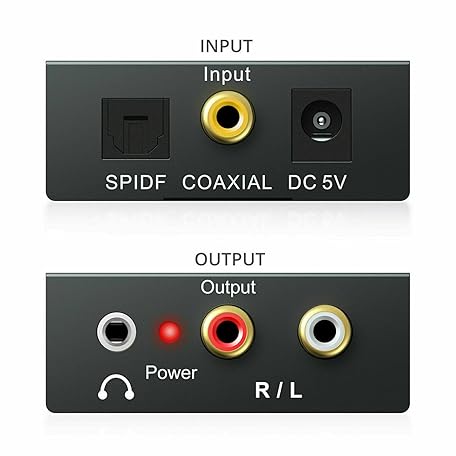Click the COAXIAL text label
The width and height of the screenshot is (456, 456).
(x=227, y=182)
